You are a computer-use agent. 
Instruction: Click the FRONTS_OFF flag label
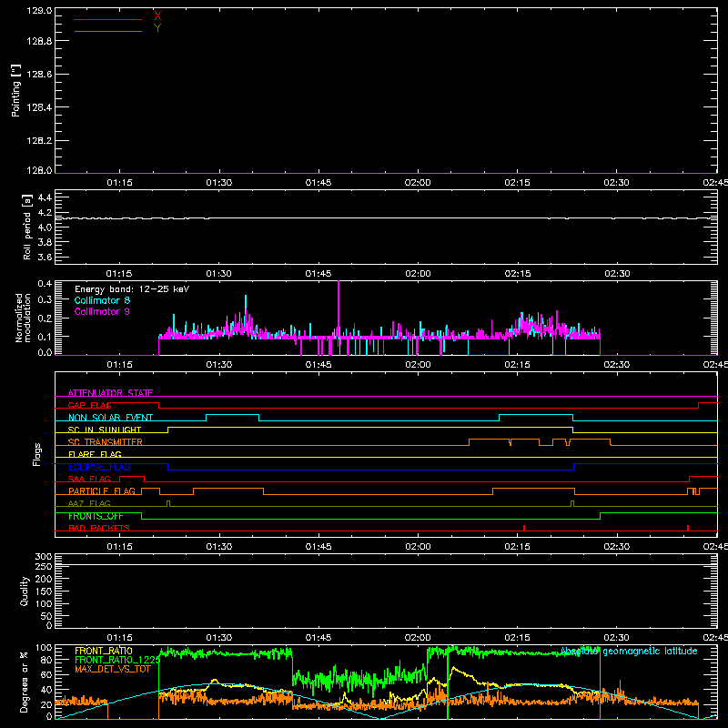pyautogui.click(x=96, y=516)
